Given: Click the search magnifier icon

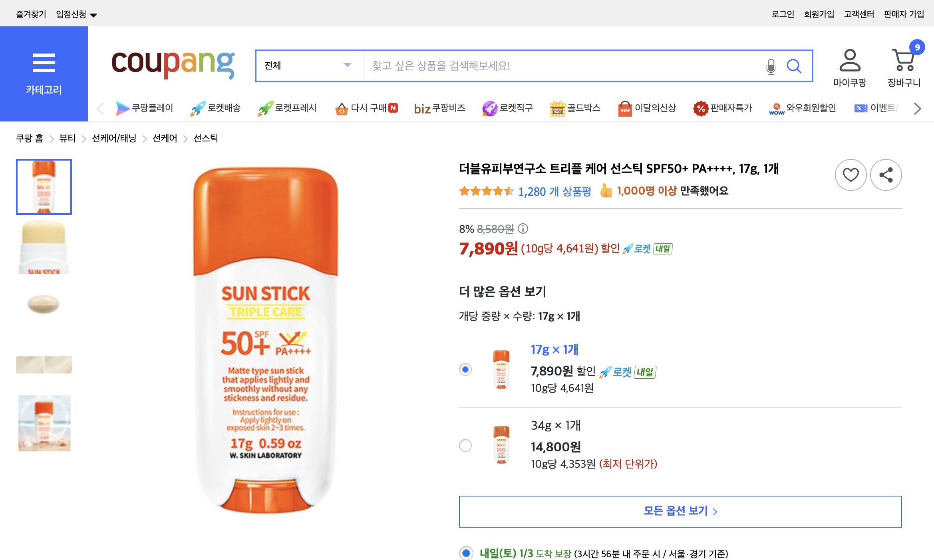Looking at the screenshot, I should click(x=794, y=66).
